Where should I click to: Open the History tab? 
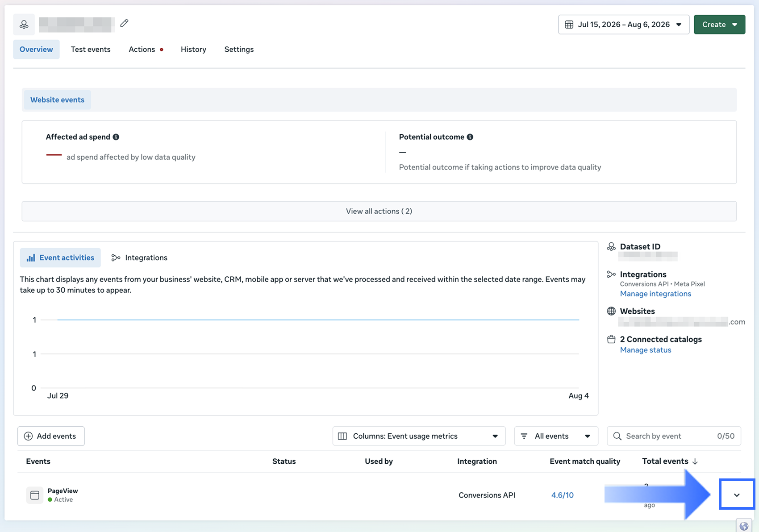tap(193, 49)
